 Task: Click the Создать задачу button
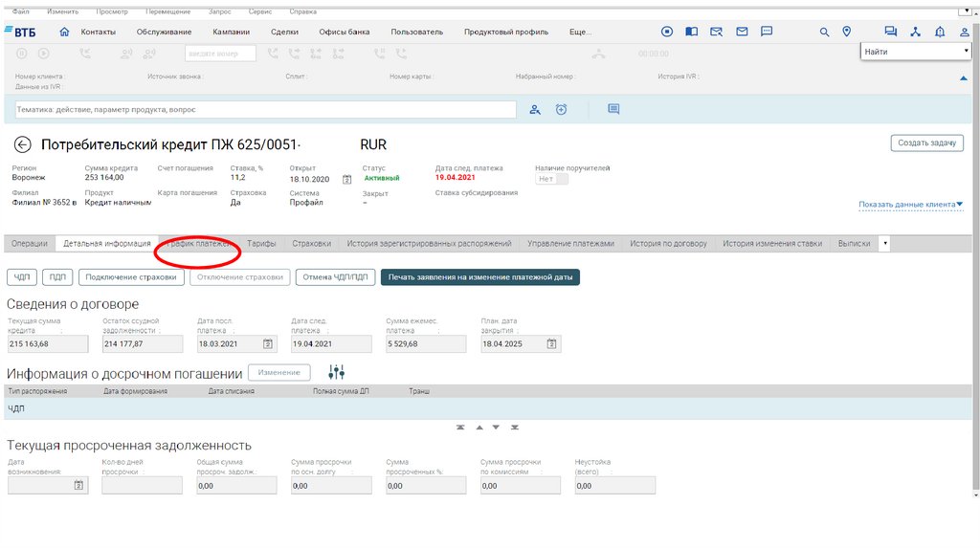(926, 143)
